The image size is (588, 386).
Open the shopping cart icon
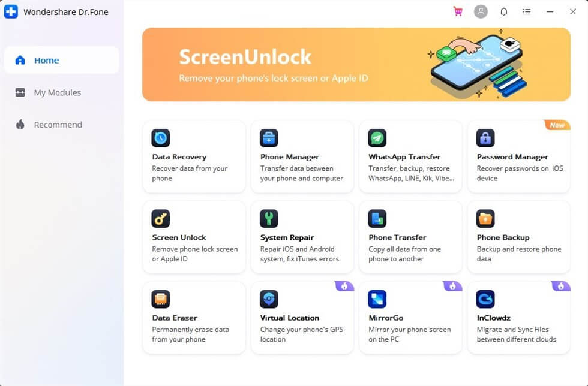[x=458, y=11]
